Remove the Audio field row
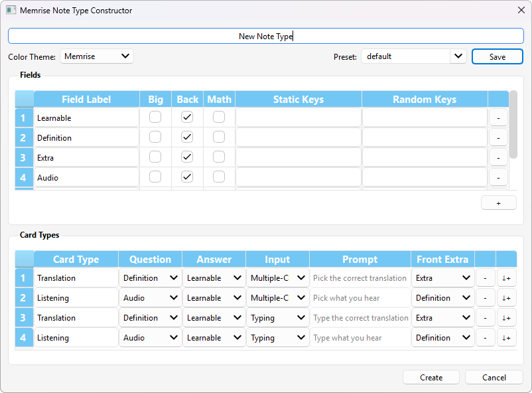 click(498, 177)
